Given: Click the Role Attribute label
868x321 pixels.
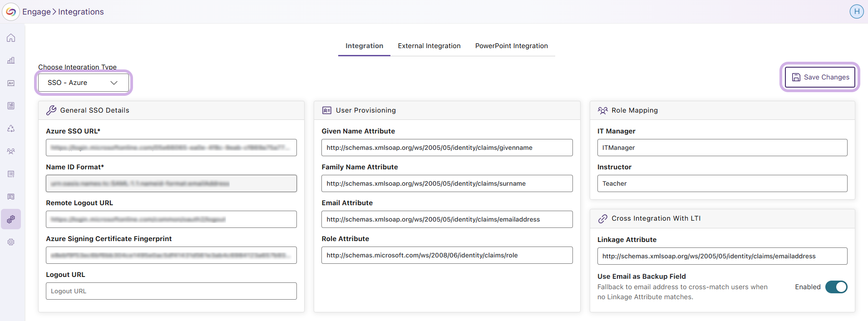Looking at the screenshot, I should 345,239.
